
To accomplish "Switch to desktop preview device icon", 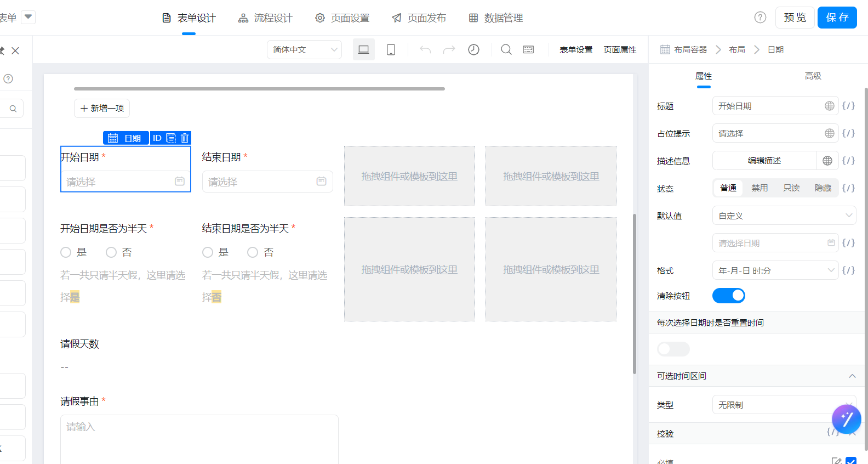I will point(363,49).
